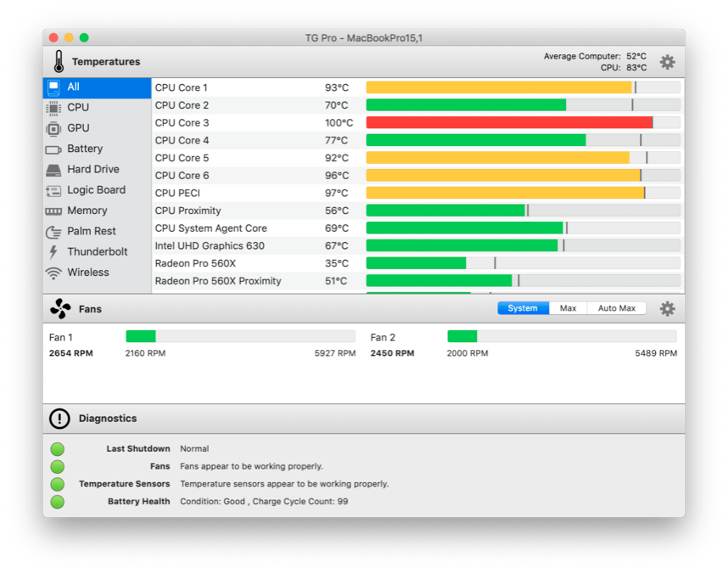Viewport: 728px width, 574px height.
Task: Click the Last Shutdown Normal value
Action: (x=194, y=448)
